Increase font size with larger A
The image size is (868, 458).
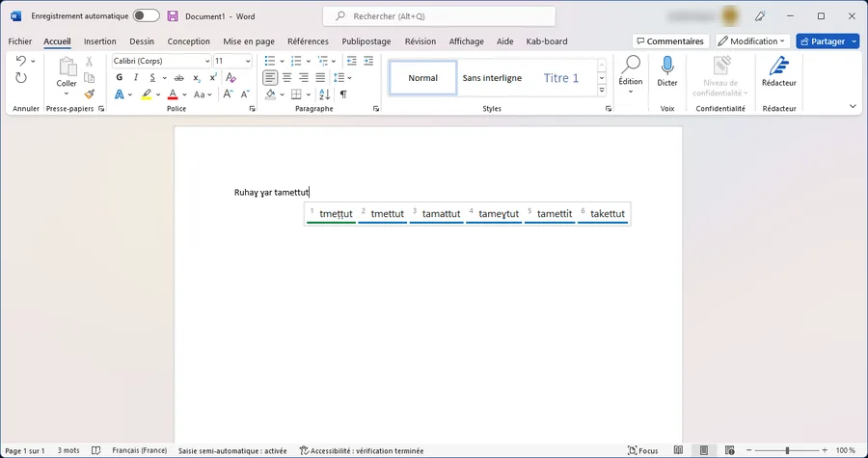[x=228, y=94]
